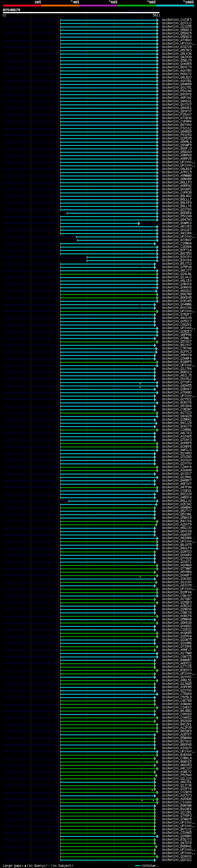
Task: Select hit UniRef100_P51540
Action: [176, 775]
